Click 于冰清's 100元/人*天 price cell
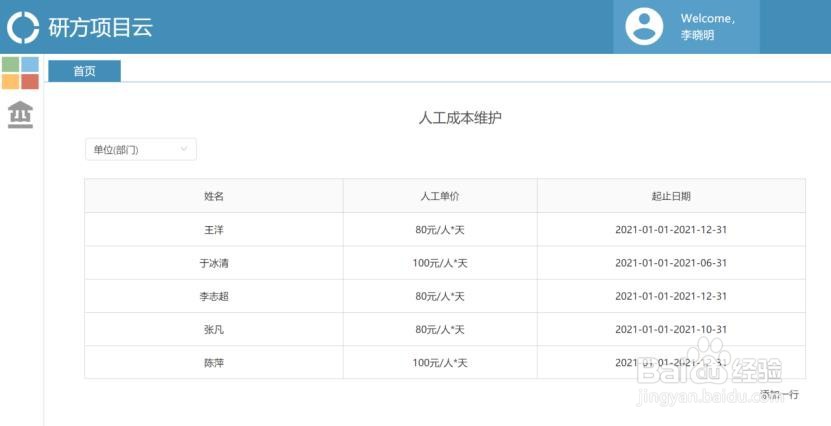The width and height of the screenshot is (831, 426). pos(440,263)
